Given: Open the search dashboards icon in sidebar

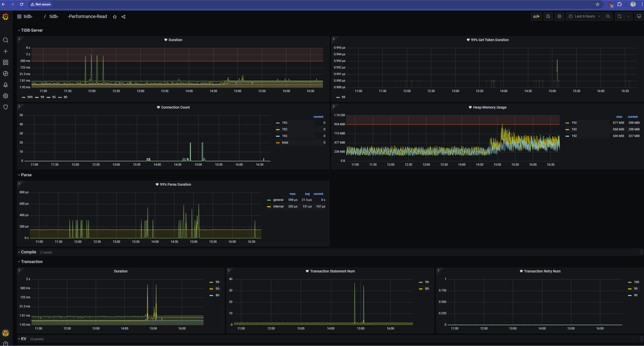Looking at the screenshot, I should click(5, 40).
